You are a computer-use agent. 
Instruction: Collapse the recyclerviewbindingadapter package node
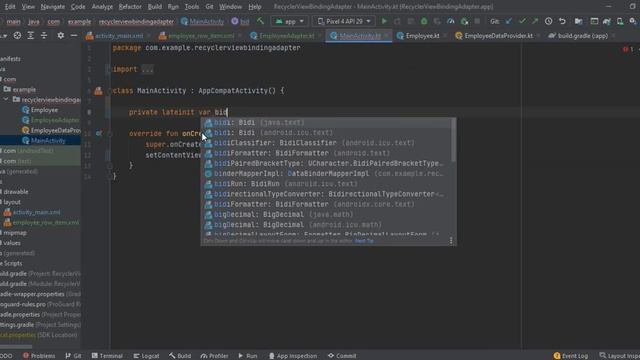(6, 100)
